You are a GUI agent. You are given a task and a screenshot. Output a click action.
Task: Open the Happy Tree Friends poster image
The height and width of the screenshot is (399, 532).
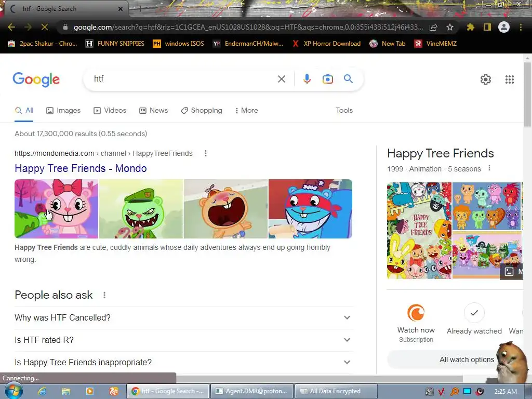coord(419,231)
